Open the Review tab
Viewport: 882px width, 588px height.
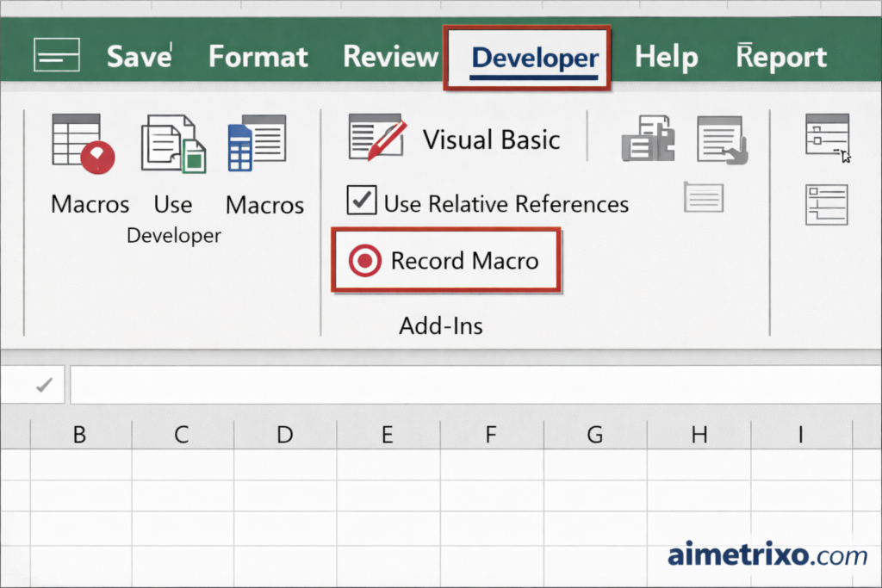point(389,57)
